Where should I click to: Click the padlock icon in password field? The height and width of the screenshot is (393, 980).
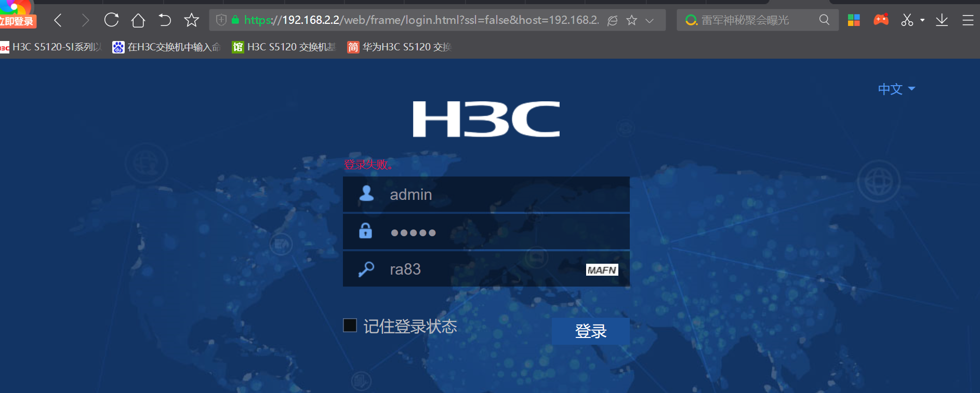(x=366, y=231)
